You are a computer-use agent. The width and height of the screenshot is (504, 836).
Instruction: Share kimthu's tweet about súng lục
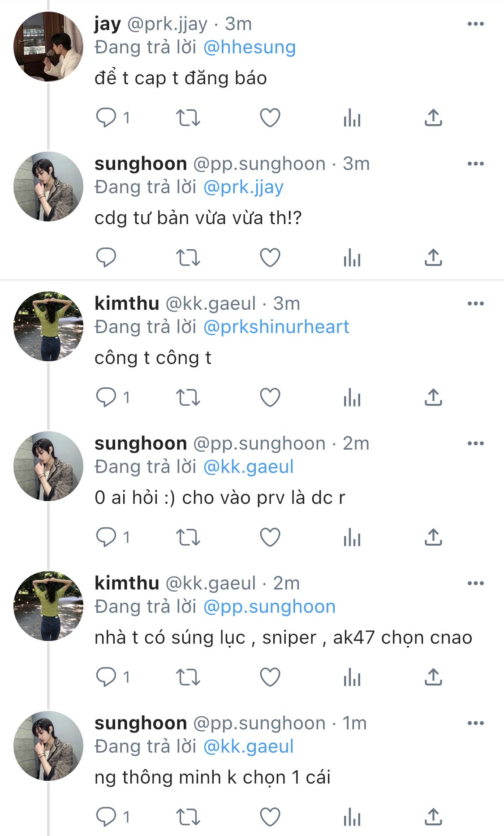(x=433, y=677)
